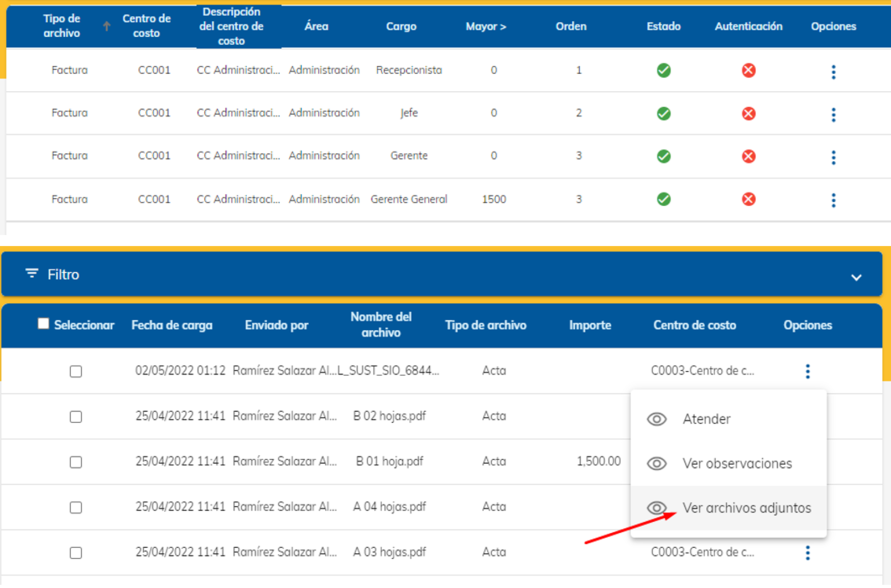Click red Autenticación cross in Recepcionista row
The image size is (891, 588).
pos(748,70)
